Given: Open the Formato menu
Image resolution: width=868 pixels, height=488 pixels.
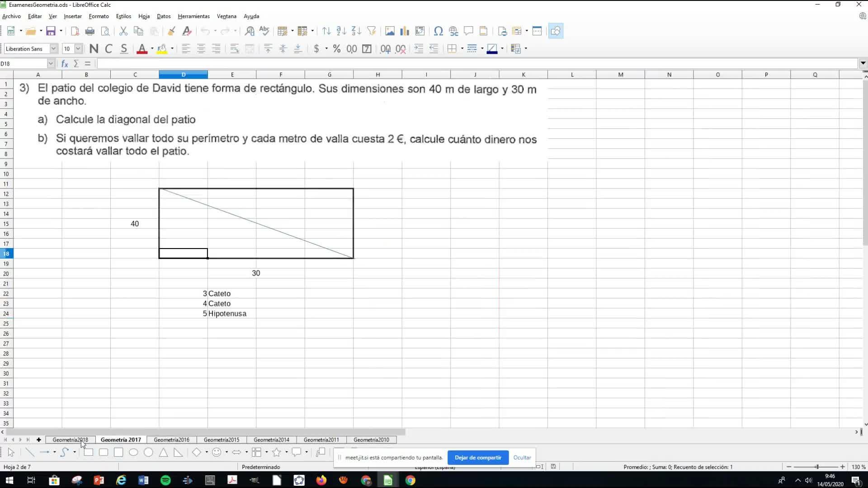Looking at the screenshot, I should click(99, 16).
